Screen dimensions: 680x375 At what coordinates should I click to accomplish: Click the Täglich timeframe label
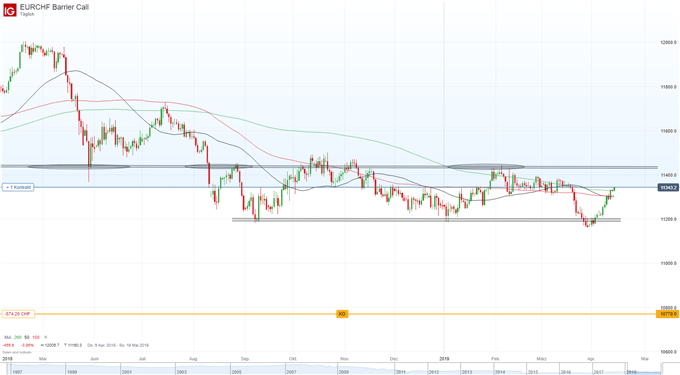coord(27,14)
